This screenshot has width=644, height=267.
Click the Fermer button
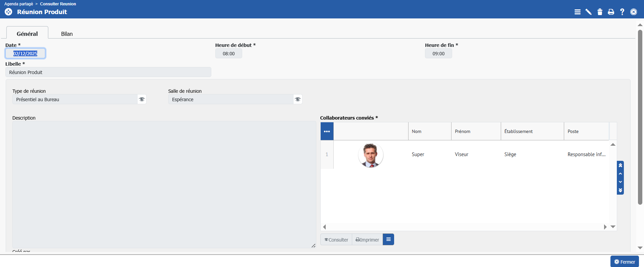[624, 262]
